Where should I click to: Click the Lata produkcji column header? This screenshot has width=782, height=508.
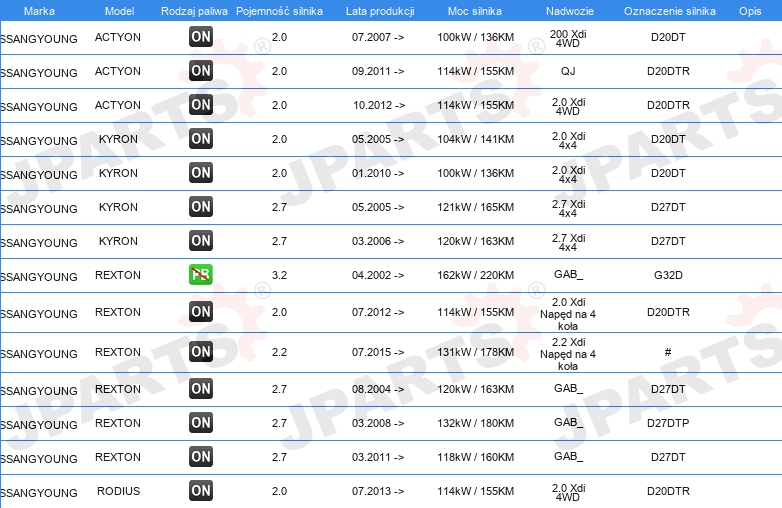[380, 11]
